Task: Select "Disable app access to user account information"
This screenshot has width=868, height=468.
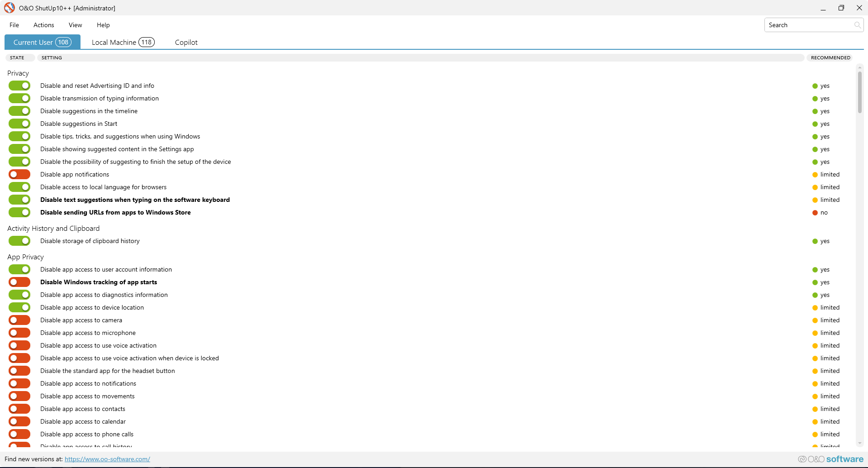Action: [x=106, y=269]
